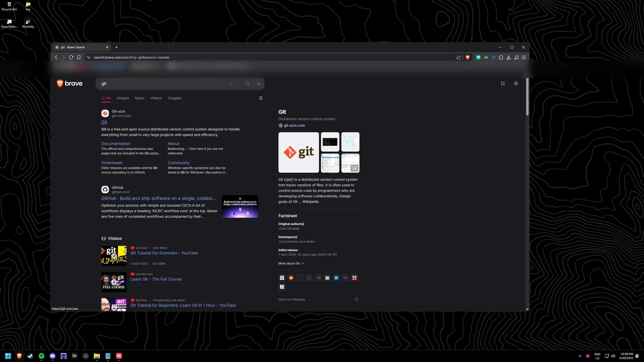Image resolution: width=644 pixels, height=362 pixels.
Task: Close the 'git - Brave Search' tab
Action: pos(107,47)
